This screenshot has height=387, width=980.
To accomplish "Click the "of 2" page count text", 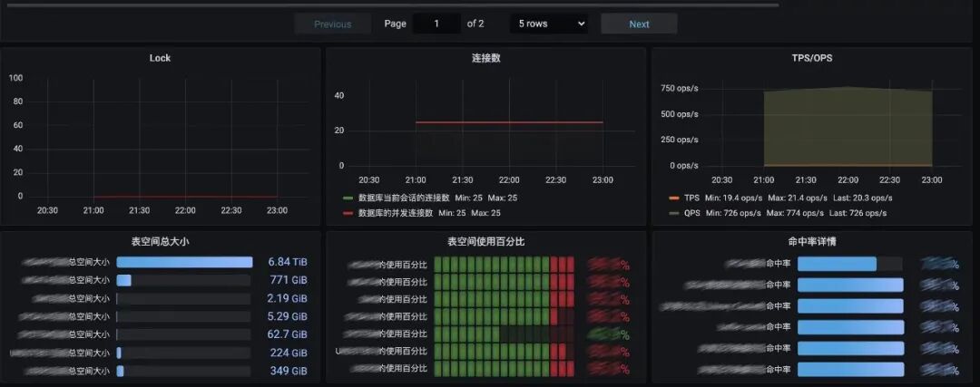I will [x=475, y=24].
